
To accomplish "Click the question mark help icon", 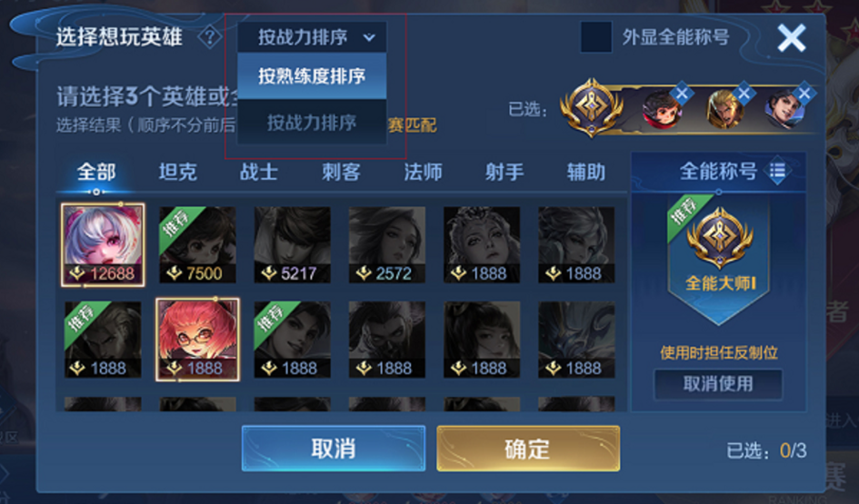I will click(x=209, y=37).
